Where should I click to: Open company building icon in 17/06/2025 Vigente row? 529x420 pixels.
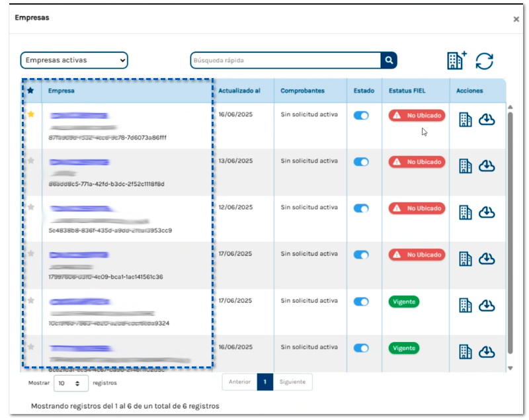point(466,306)
